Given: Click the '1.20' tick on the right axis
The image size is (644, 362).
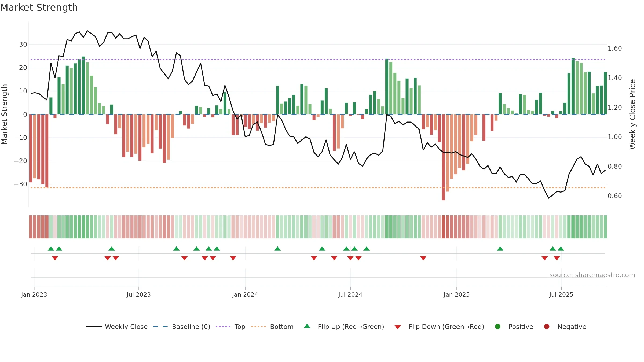Looking at the screenshot, I should [615, 108].
